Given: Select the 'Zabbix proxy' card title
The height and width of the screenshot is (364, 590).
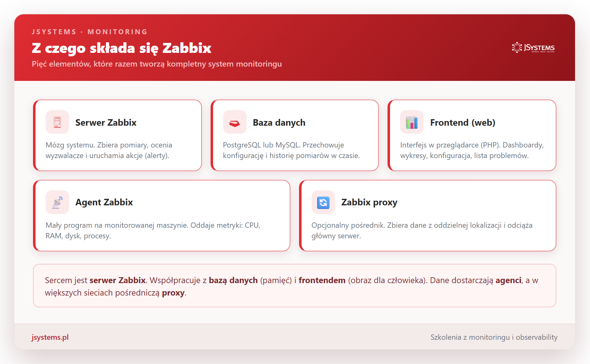Looking at the screenshot, I should 369,202.
